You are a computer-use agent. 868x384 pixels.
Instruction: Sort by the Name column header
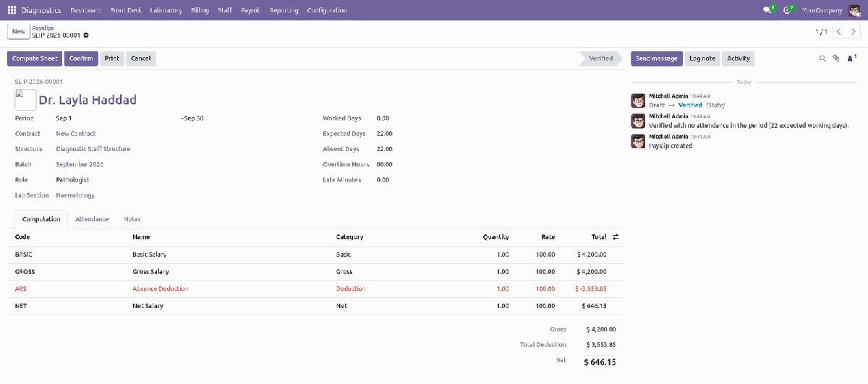(x=141, y=236)
